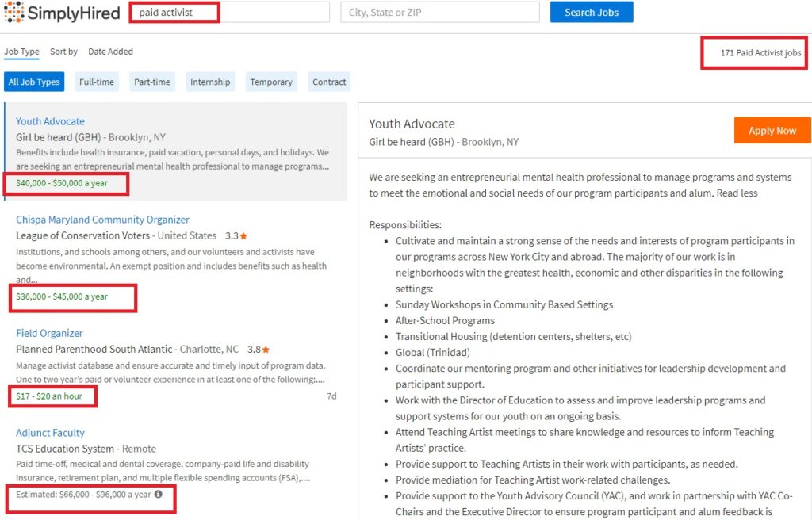Show only Internship positions
The image size is (812, 520).
click(x=210, y=82)
